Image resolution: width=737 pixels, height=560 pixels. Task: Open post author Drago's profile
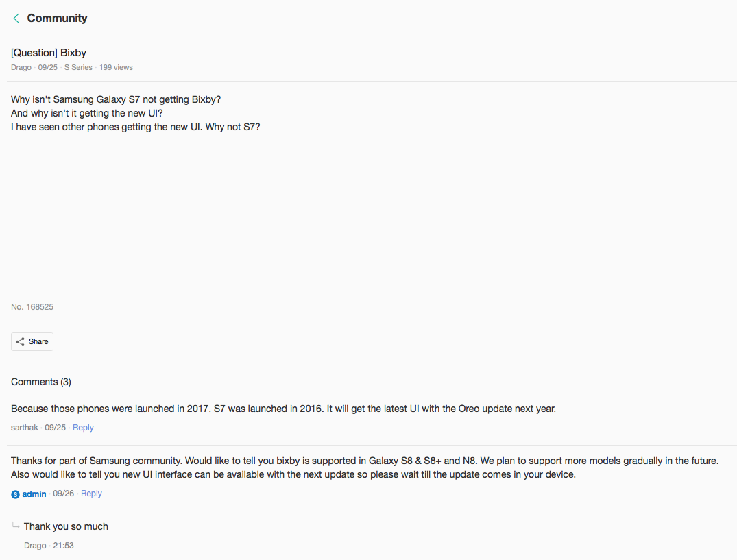[21, 68]
